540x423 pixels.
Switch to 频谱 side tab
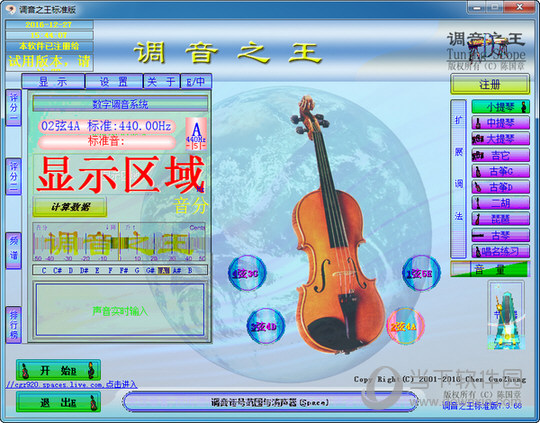click(x=13, y=250)
